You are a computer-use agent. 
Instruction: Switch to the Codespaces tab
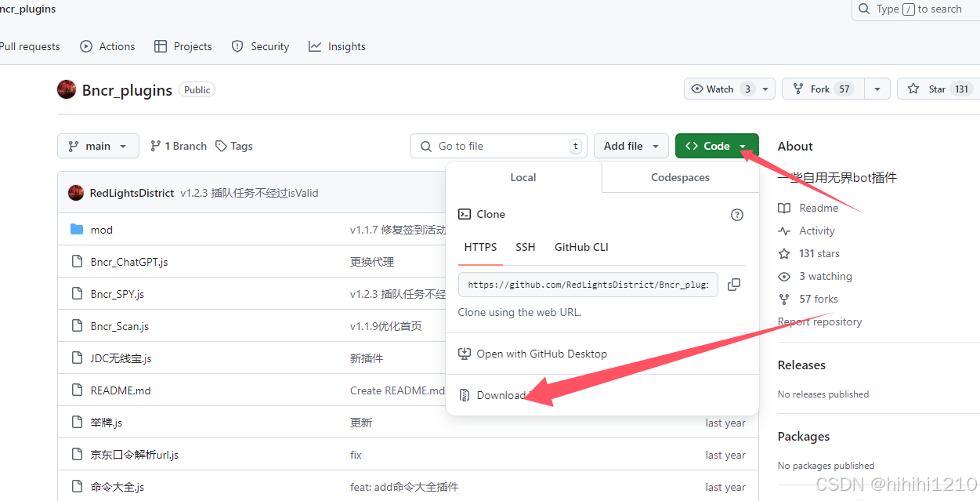coord(680,177)
